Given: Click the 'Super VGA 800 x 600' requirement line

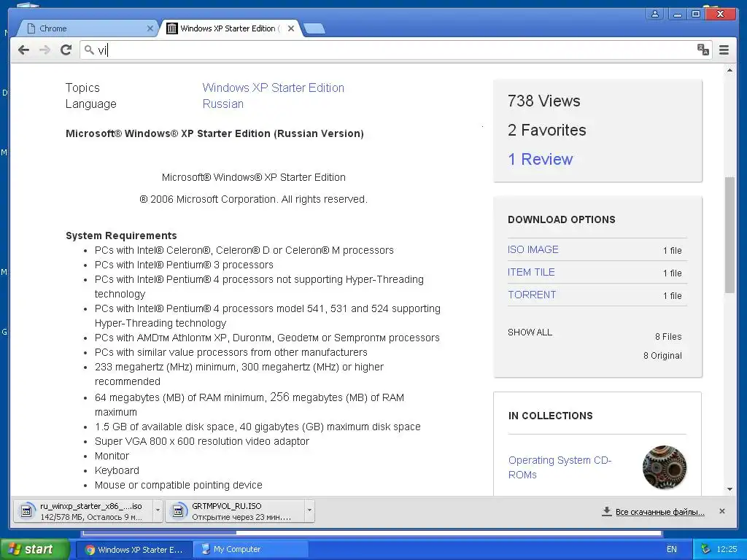Looking at the screenshot, I should click(202, 441).
